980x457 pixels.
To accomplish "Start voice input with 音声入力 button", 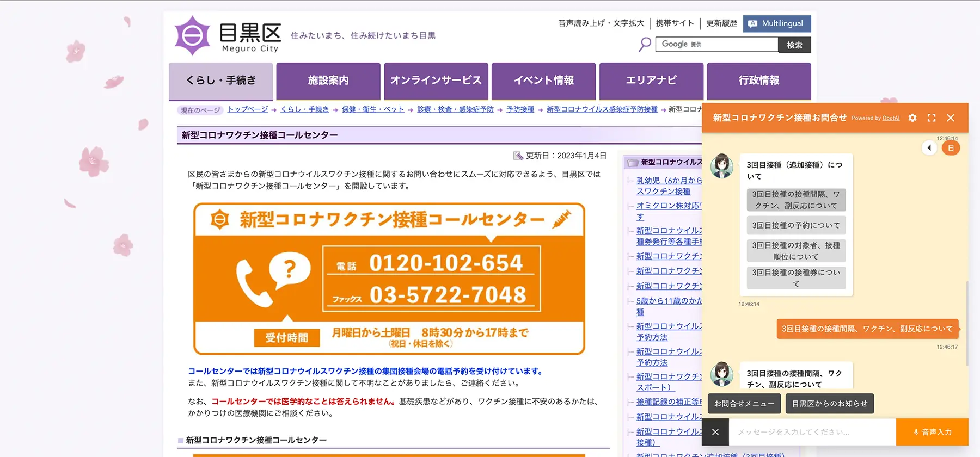I will [932, 432].
